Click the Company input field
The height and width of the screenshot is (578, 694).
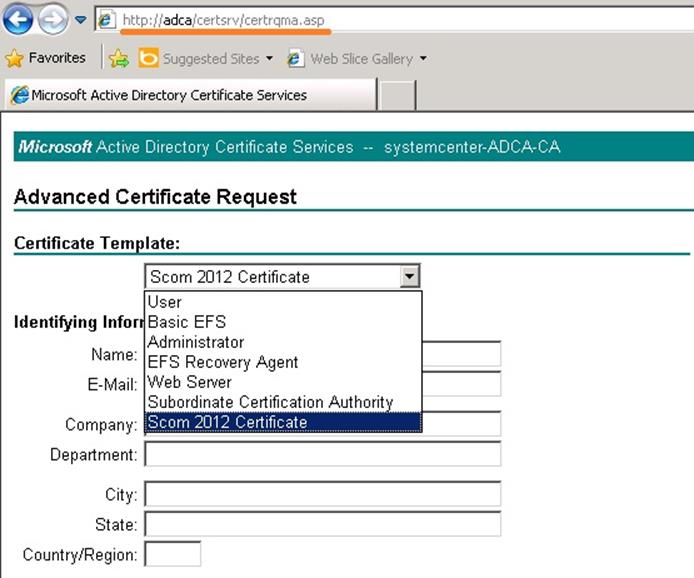coord(462,424)
